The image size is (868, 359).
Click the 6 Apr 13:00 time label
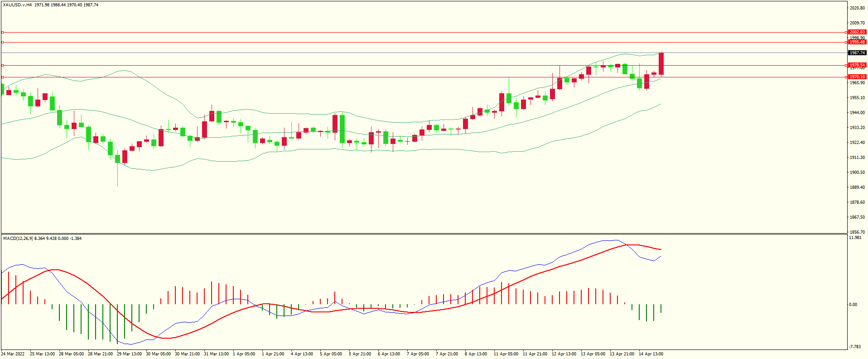389,354
